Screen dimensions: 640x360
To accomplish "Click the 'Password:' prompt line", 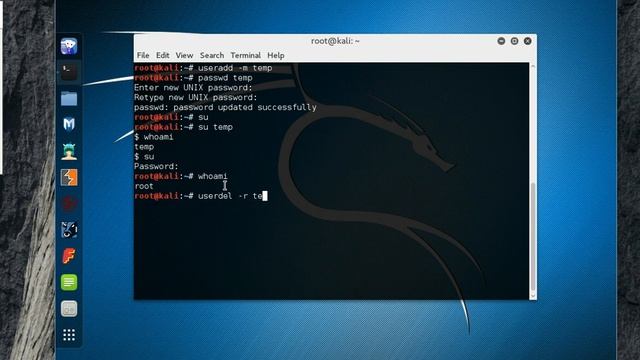I will coord(156,166).
